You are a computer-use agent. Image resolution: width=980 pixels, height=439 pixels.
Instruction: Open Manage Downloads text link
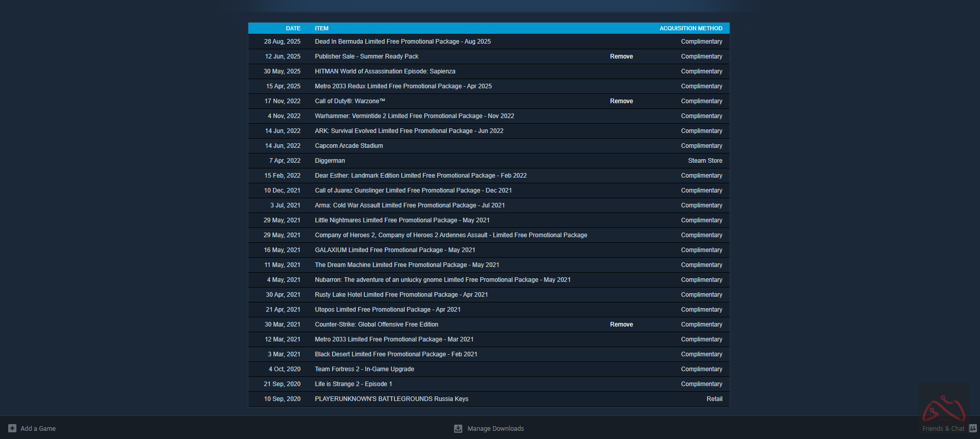(495, 429)
